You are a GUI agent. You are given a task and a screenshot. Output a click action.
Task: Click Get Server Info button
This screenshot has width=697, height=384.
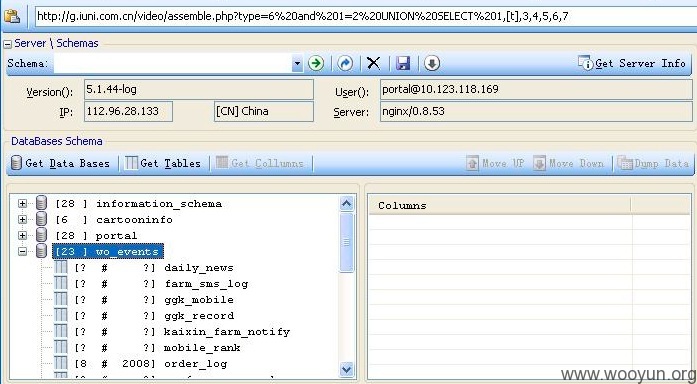(632, 63)
